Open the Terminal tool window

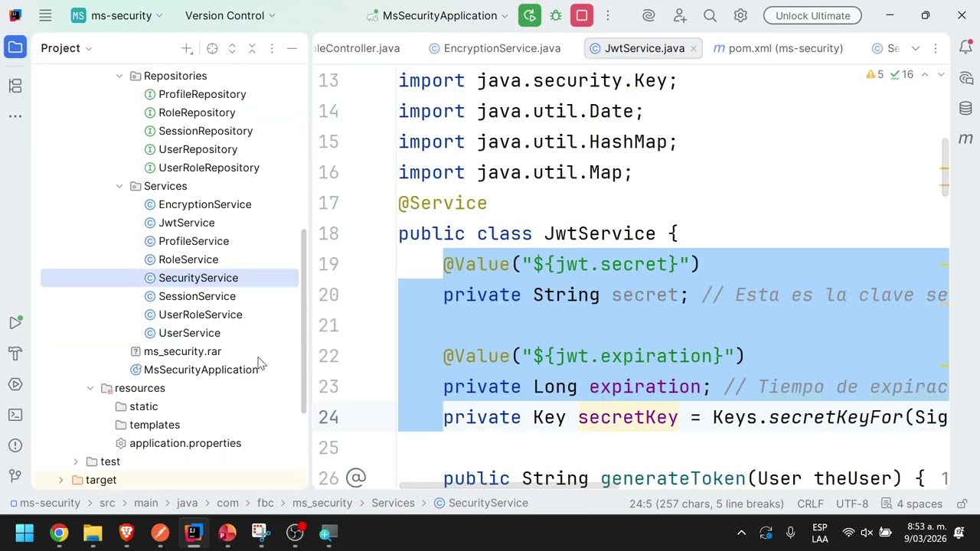pyautogui.click(x=15, y=415)
